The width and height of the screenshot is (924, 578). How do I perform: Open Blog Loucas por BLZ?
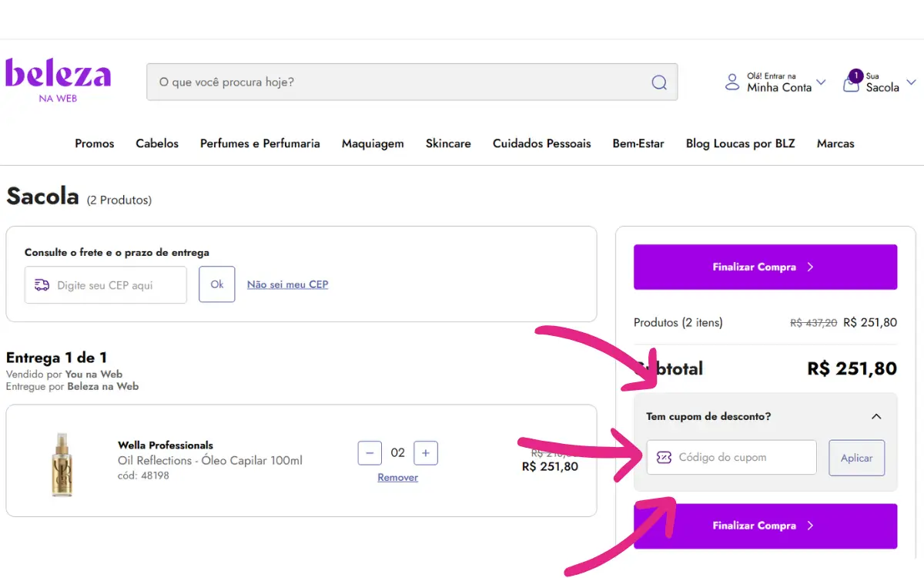coord(741,143)
